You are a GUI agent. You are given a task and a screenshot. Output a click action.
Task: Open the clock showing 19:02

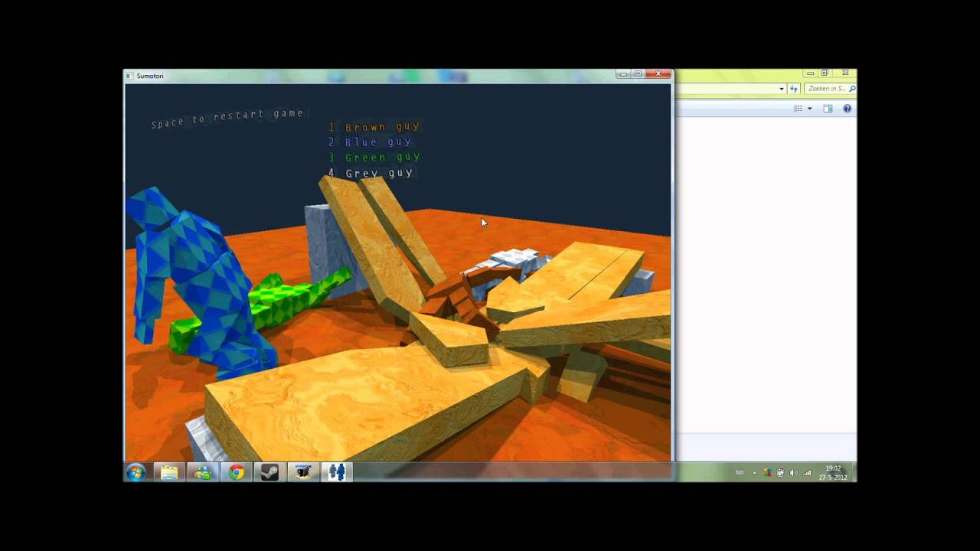(833, 473)
